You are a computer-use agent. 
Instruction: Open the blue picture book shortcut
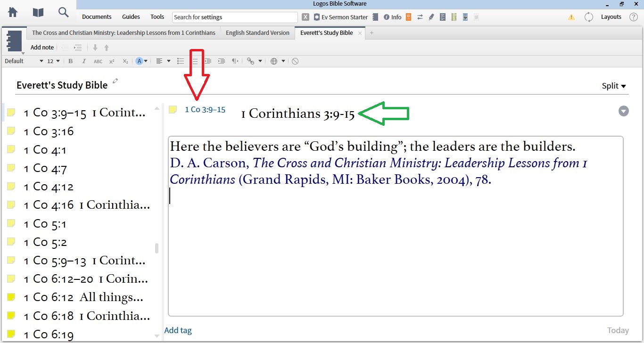[465, 17]
